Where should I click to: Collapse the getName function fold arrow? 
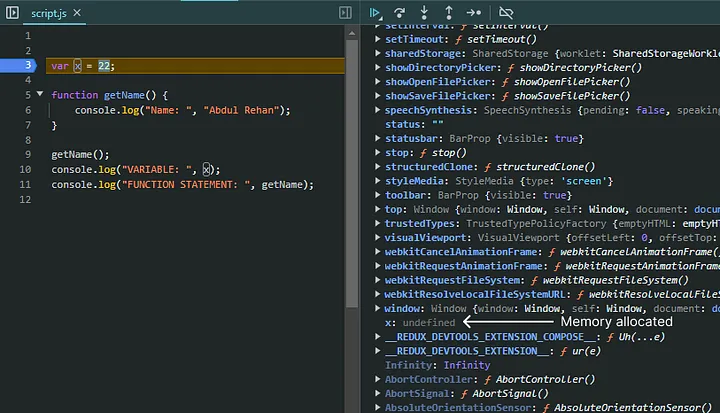tap(39, 95)
